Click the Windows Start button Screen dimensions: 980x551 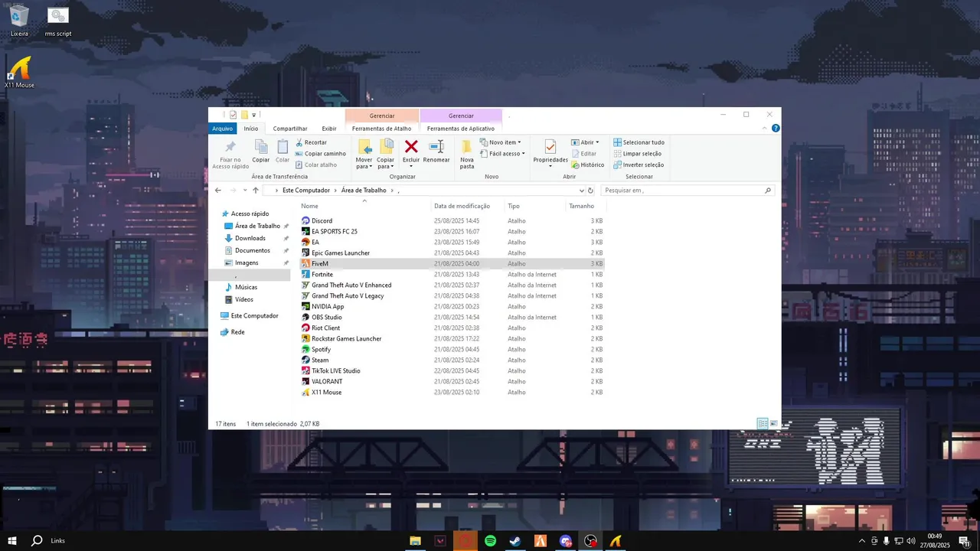click(12, 541)
